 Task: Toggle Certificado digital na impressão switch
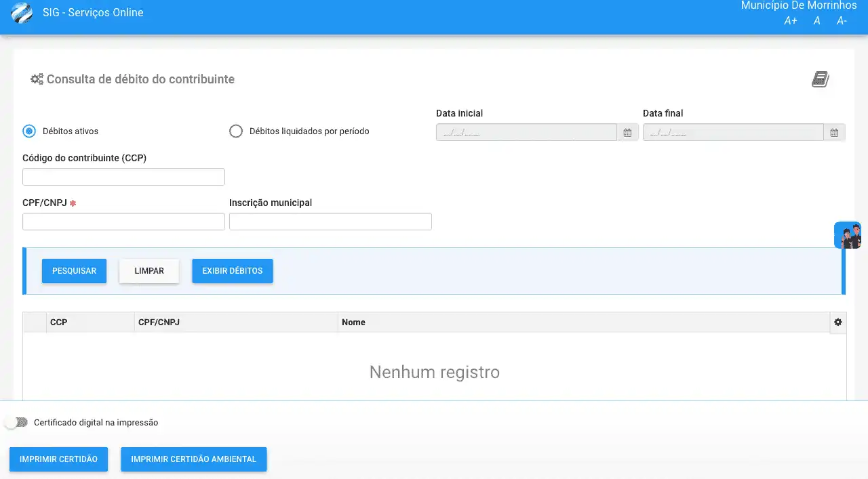point(16,422)
